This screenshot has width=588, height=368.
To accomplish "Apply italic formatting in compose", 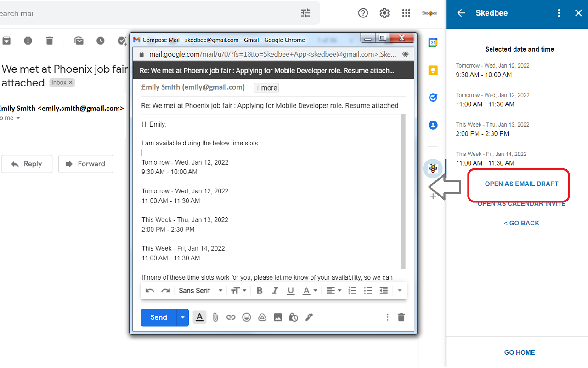I will pos(275,291).
